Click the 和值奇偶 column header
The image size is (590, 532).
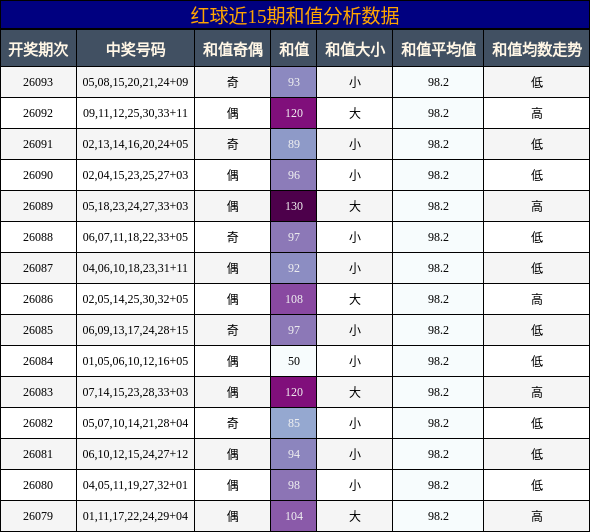coord(233,49)
